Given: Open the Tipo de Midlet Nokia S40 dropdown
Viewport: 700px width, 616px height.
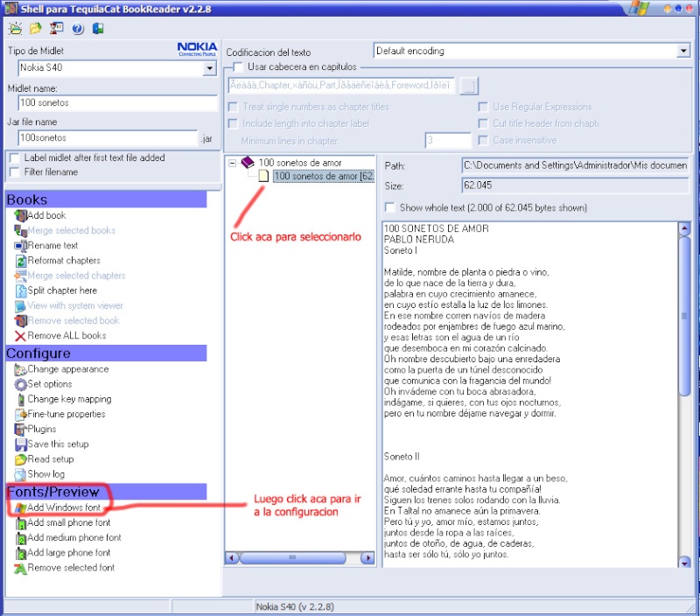Looking at the screenshot, I should point(209,68).
